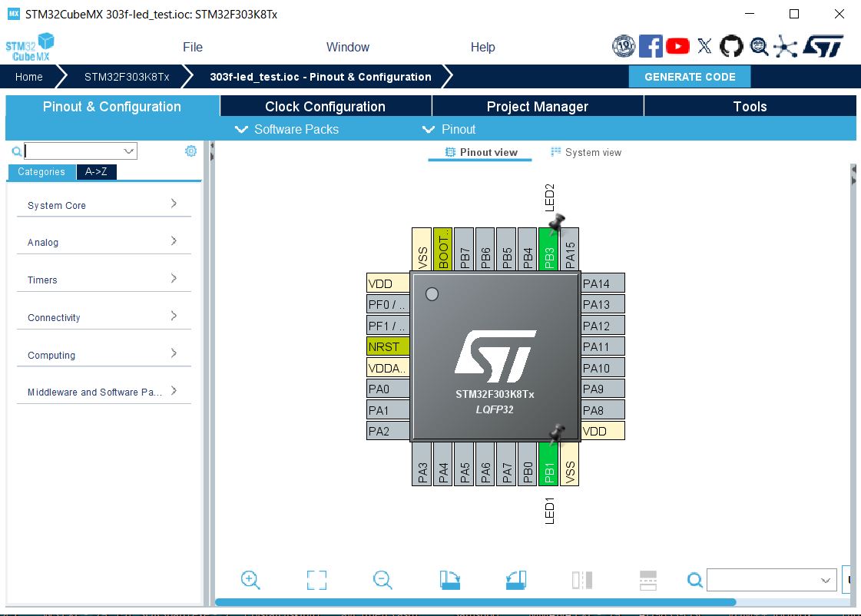Viewport: 861px width, 616px height.
Task: Rotate the chip counter-clockwise icon
Action: [x=515, y=580]
